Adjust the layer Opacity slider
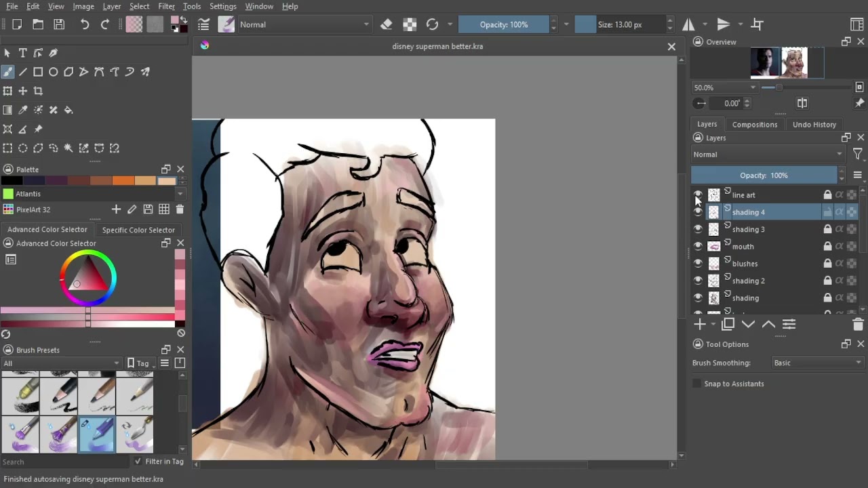 pyautogui.click(x=764, y=176)
